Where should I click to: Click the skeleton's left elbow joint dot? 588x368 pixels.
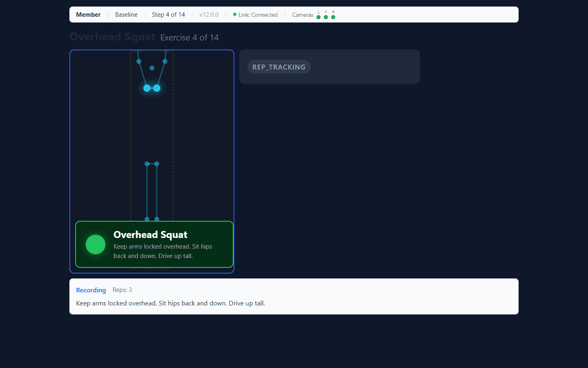click(x=139, y=61)
